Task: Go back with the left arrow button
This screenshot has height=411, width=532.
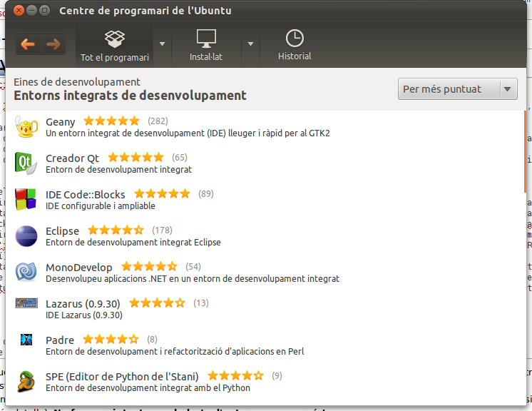Action: 28,44
